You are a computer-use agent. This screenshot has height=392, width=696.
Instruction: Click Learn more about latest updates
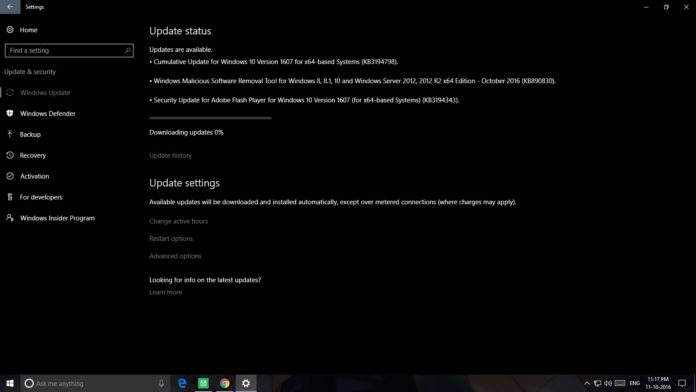pos(166,292)
